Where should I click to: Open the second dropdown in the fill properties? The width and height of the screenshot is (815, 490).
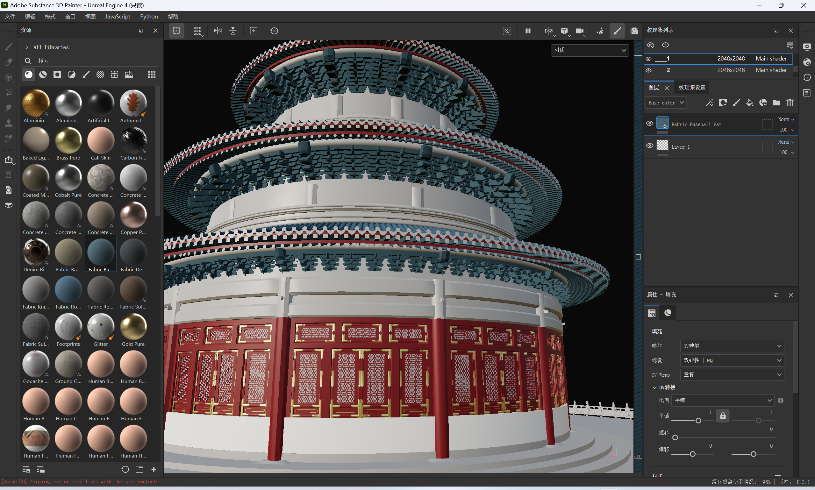732,360
